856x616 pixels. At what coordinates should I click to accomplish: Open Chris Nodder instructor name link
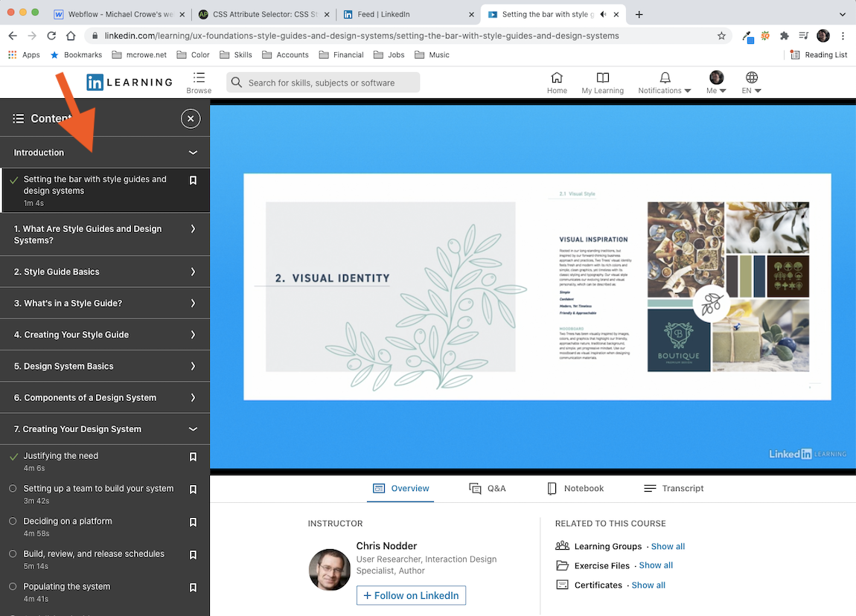386,545
